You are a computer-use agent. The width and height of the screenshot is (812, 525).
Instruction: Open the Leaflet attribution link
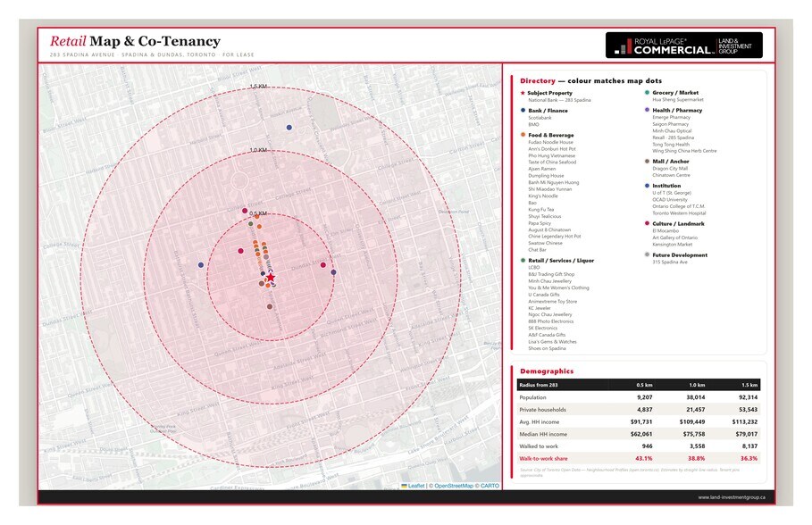pyautogui.click(x=416, y=486)
